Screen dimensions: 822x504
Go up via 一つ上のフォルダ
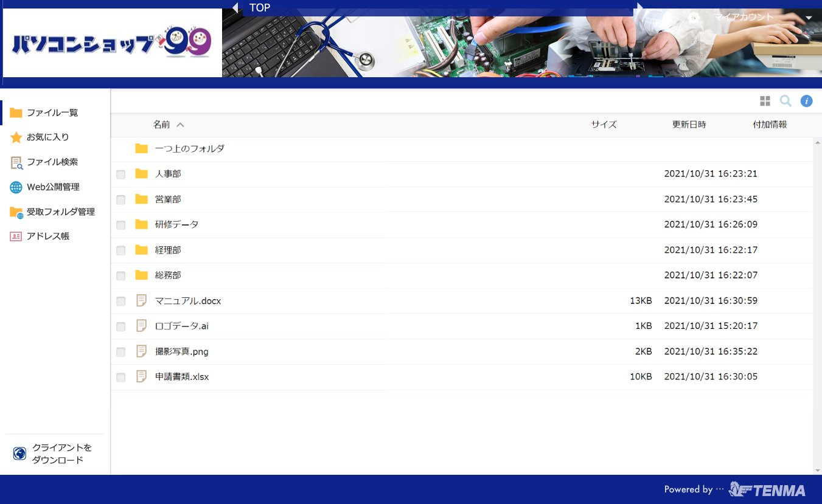click(x=189, y=148)
